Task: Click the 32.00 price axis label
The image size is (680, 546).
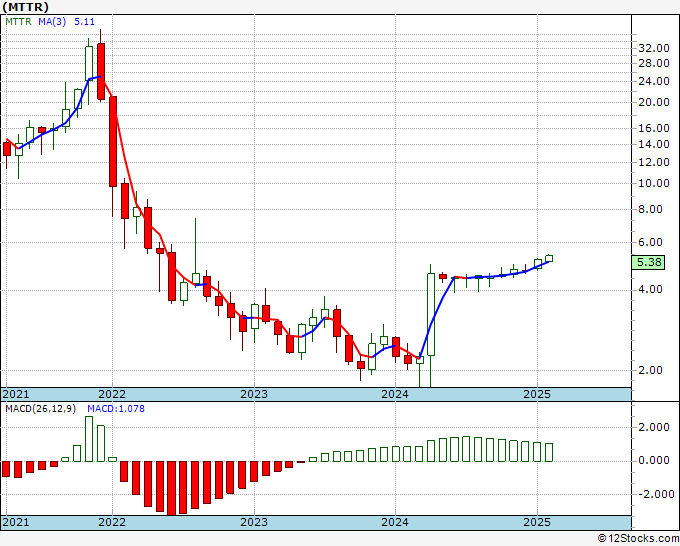Action: (x=654, y=48)
